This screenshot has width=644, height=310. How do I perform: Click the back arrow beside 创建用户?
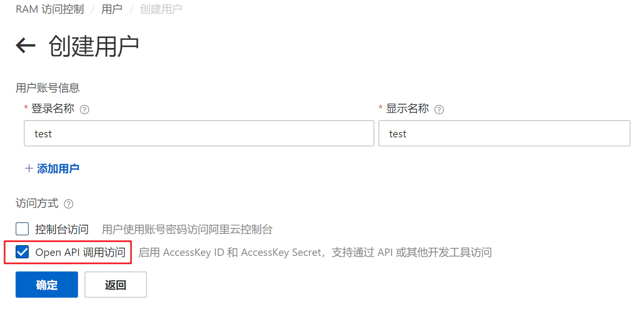click(25, 45)
